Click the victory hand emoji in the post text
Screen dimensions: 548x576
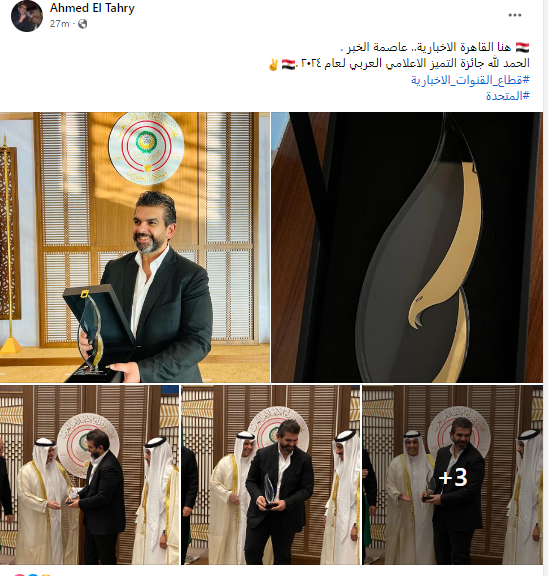273,65
